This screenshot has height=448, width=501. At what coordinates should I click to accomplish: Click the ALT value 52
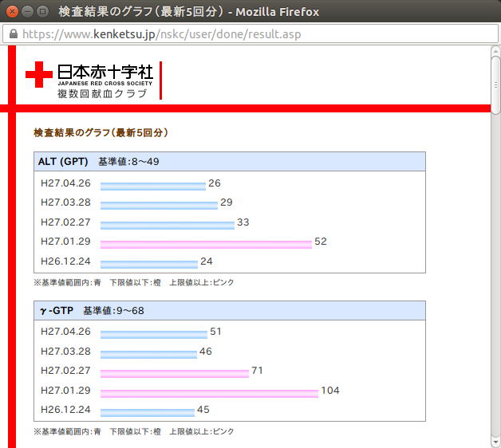tap(321, 242)
